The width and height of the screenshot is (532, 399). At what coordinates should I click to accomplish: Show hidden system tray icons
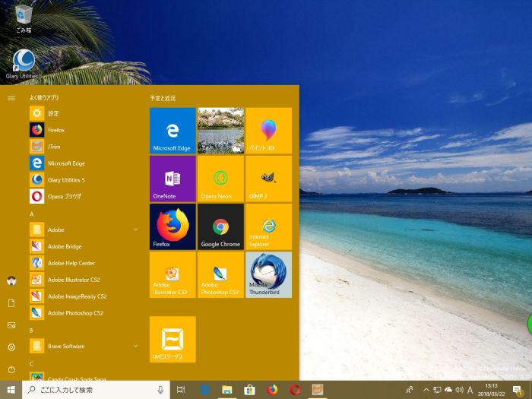[x=426, y=390]
